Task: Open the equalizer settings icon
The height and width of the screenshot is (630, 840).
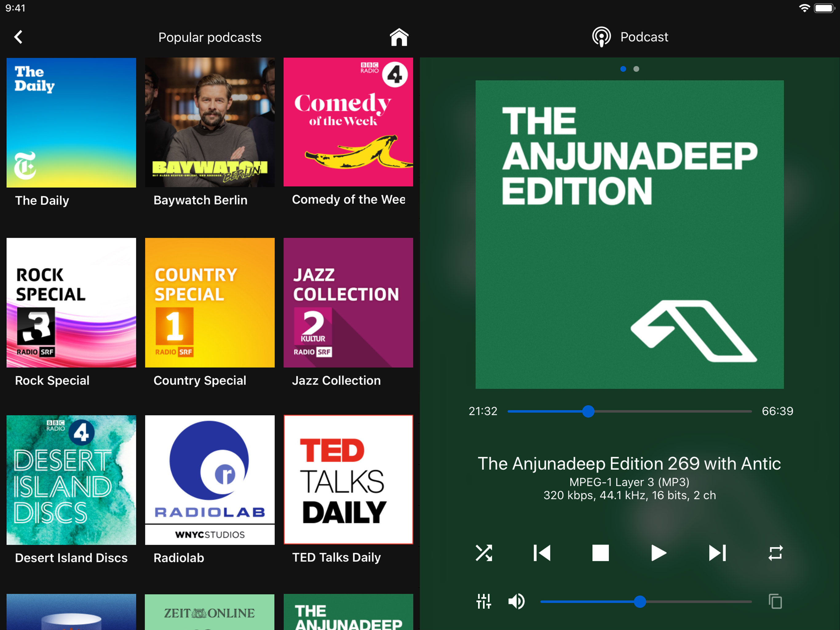Action: (x=484, y=601)
